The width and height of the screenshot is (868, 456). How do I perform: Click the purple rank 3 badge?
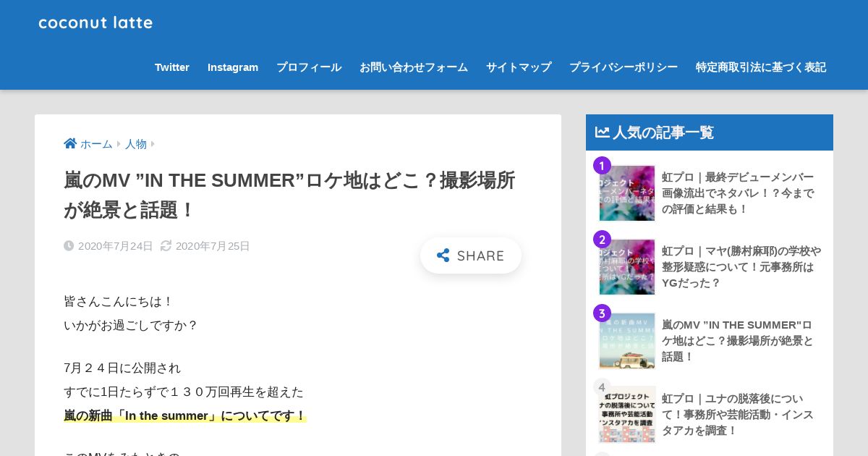coord(602,313)
